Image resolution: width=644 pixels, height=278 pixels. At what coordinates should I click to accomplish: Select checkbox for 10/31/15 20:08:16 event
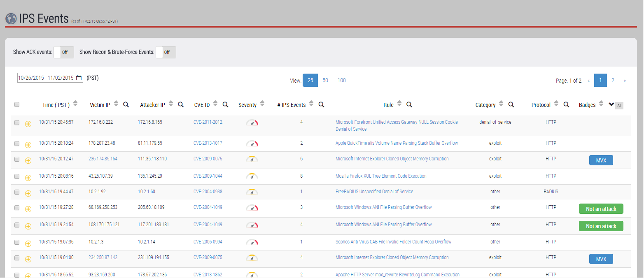click(17, 176)
